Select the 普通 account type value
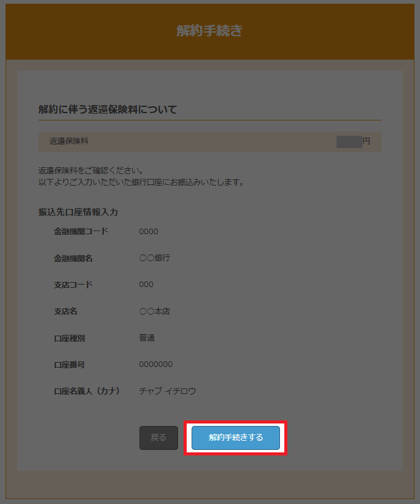Viewport: 420px width, 504px height. 147,338
